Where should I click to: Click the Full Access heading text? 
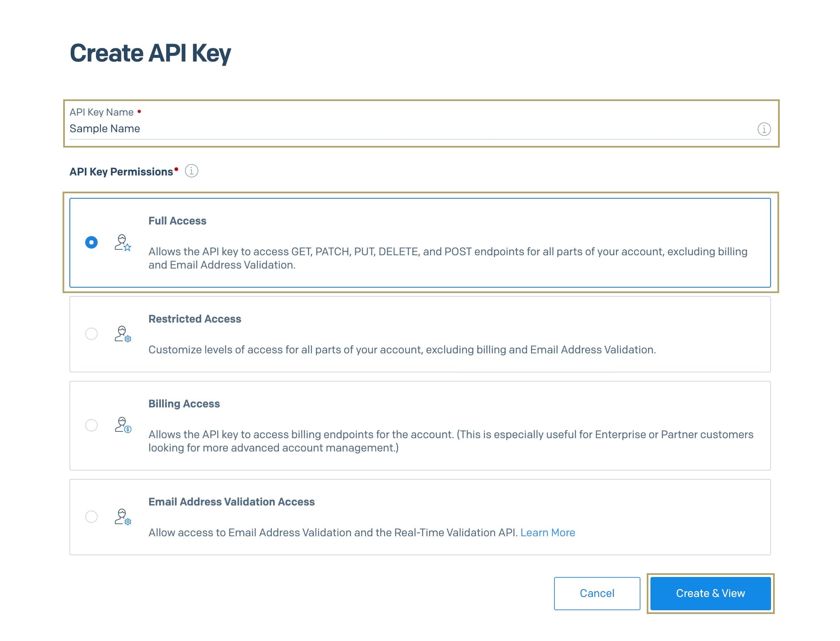click(177, 221)
